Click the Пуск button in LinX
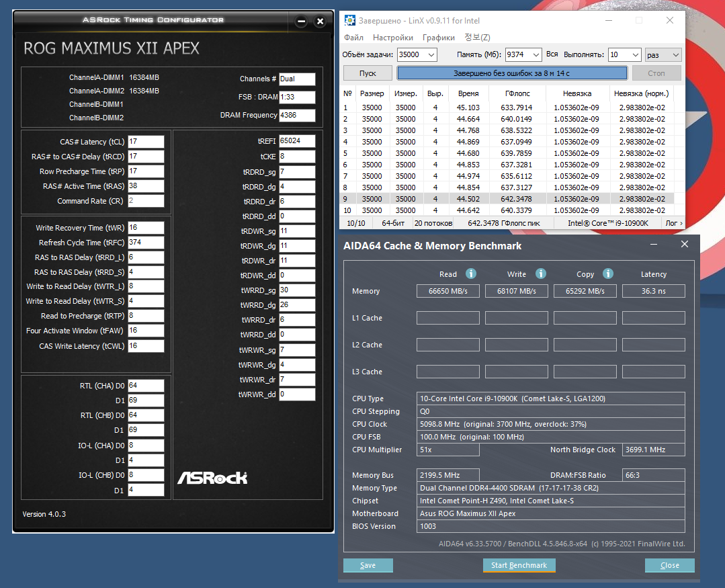 click(368, 73)
